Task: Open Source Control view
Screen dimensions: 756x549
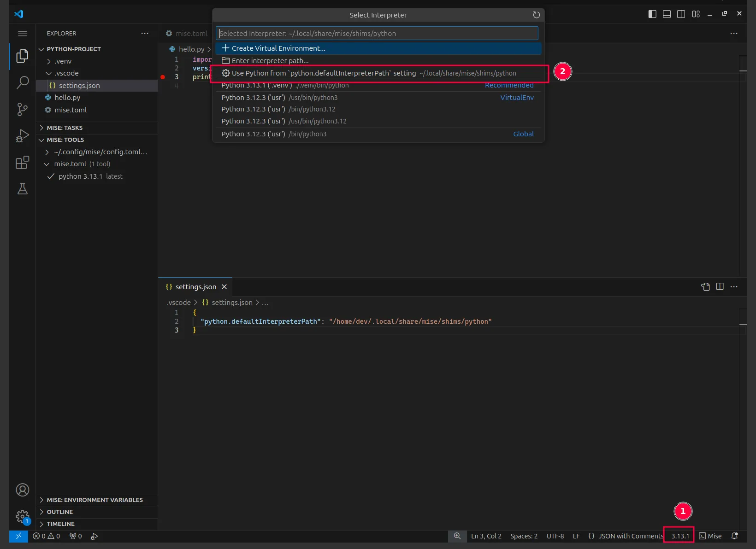Action: pos(22,109)
